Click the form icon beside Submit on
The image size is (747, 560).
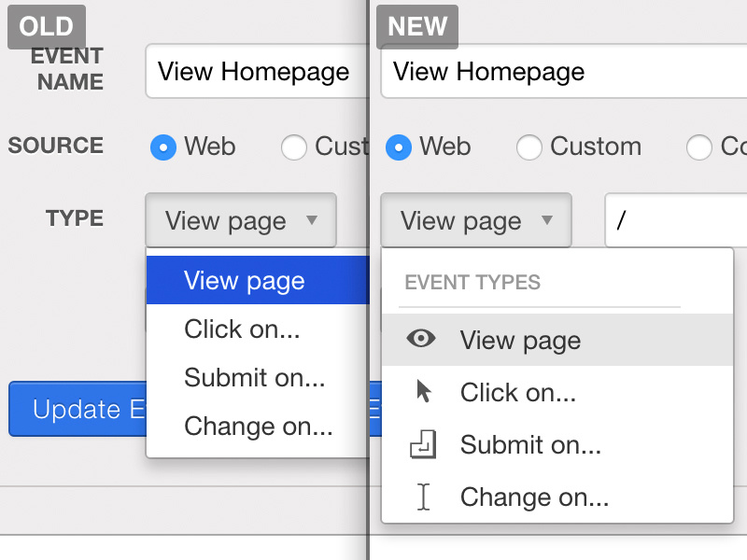(423, 444)
